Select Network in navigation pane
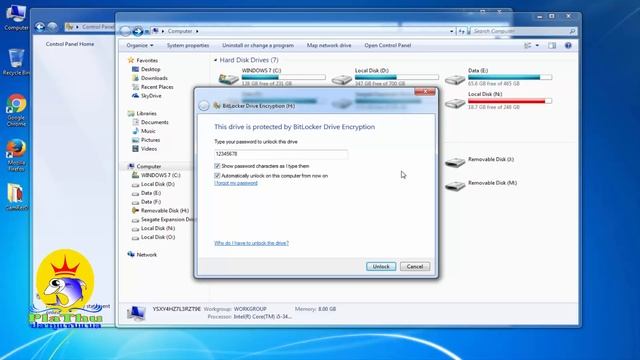 146,255
